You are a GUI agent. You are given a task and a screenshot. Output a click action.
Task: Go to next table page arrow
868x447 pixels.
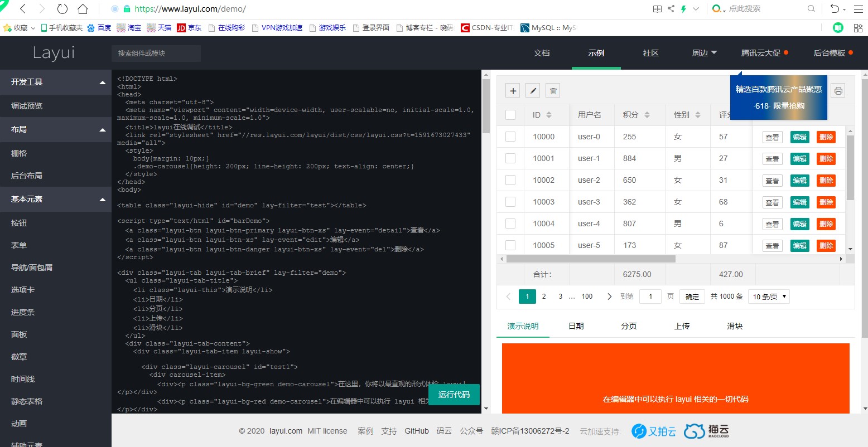tap(609, 297)
